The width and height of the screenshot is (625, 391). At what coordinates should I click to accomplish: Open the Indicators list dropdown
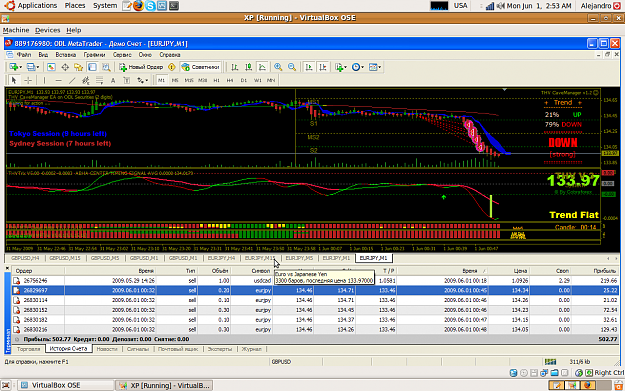tap(341, 67)
